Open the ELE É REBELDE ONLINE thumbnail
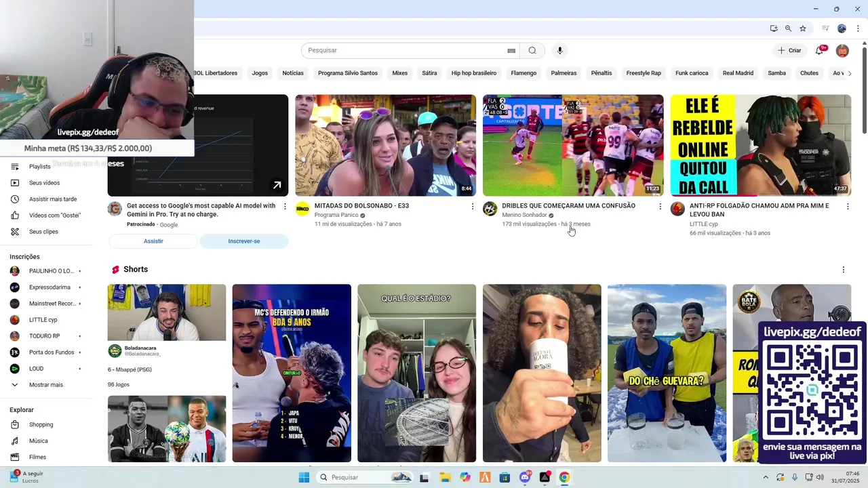Viewport: 868px width, 488px height. 761,145
